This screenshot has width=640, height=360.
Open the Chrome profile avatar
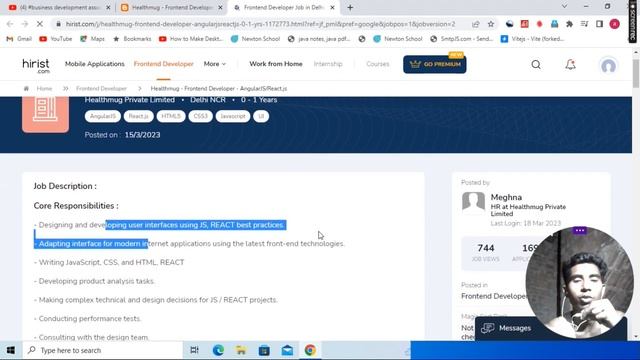(x=614, y=24)
